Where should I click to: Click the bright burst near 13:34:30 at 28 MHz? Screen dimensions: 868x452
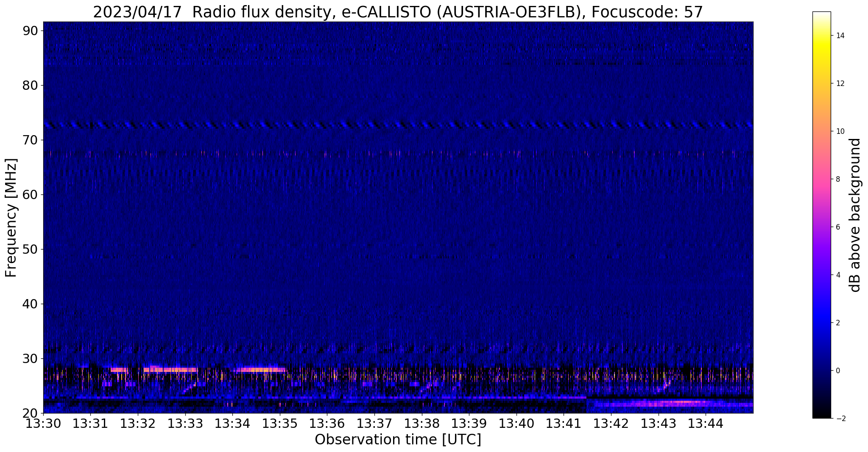coord(261,369)
